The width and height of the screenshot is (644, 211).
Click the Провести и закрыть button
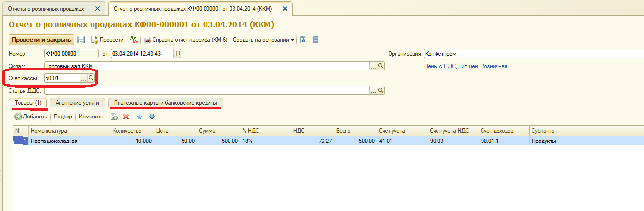[42, 40]
